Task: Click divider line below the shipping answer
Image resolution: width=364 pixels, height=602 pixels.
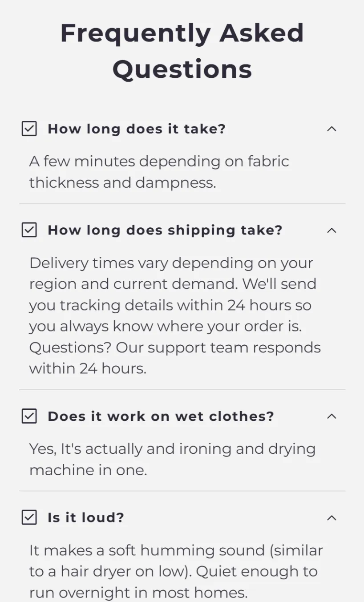Action: 182,390
